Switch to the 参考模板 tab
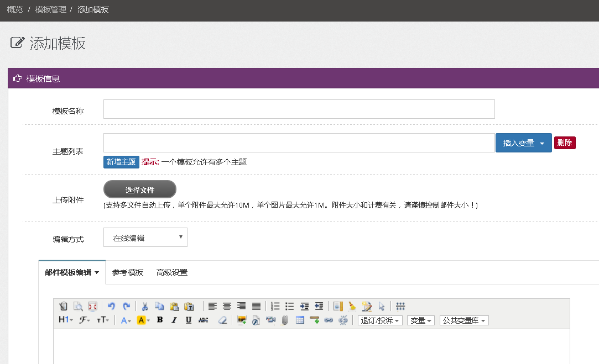Viewport: 599px width, 364px height. tap(128, 272)
